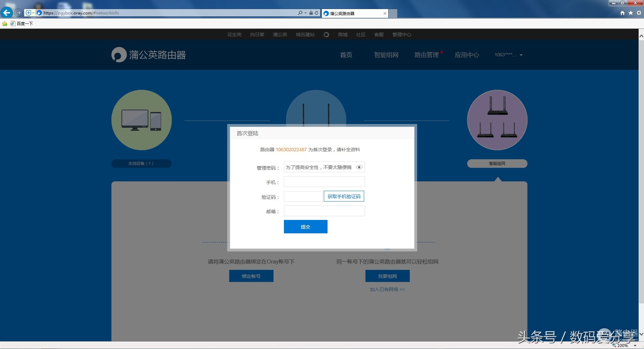This screenshot has height=349, width=644.
Task: Click the browser Home icon
Action: (x=622, y=13)
